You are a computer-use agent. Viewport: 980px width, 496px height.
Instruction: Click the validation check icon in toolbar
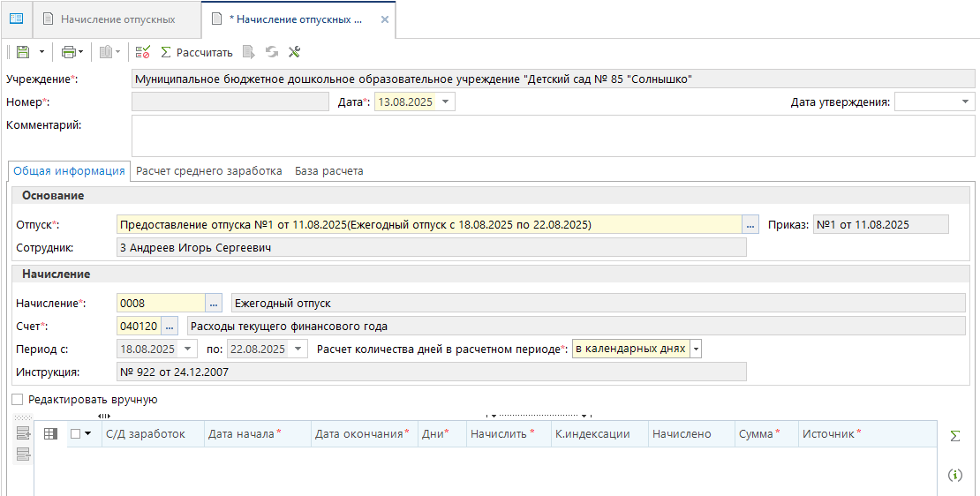click(143, 52)
